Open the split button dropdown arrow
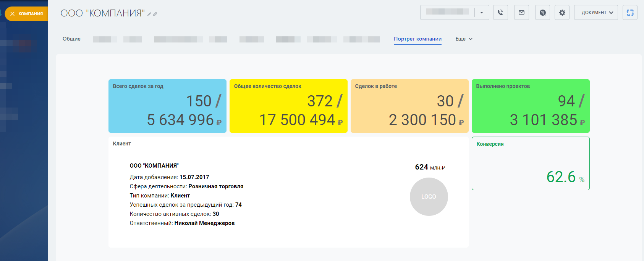The image size is (644, 261). (482, 13)
